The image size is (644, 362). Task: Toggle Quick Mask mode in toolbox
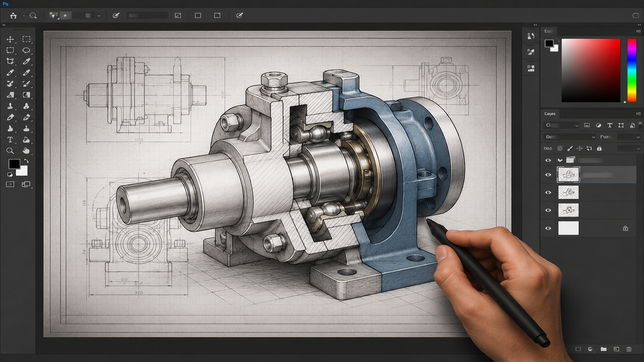click(x=10, y=184)
